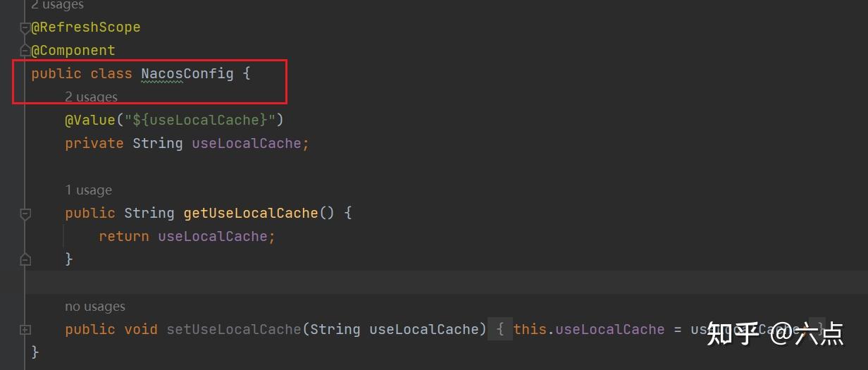Click the NacosConfig class name

click(x=187, y=73)
